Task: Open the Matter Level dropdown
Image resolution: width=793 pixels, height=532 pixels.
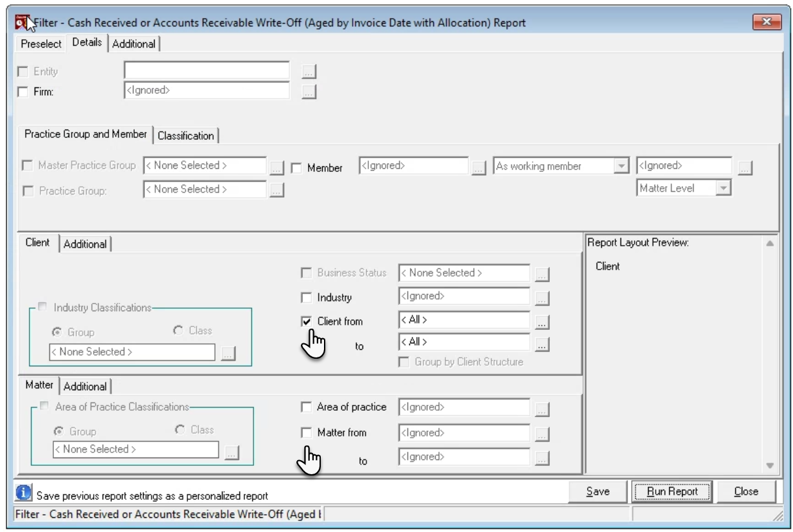Action: point(723,188)
